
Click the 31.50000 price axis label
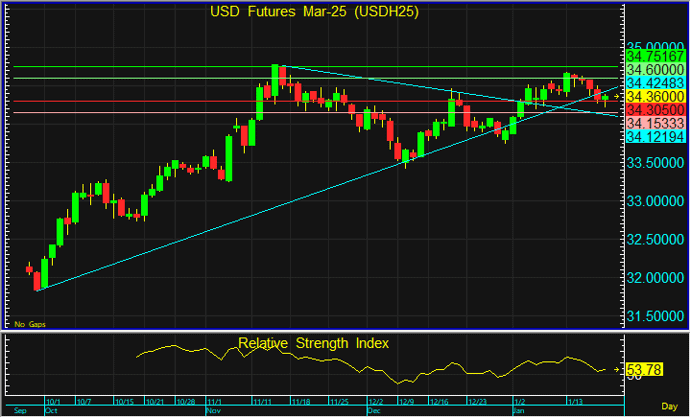tap(655, 316)
